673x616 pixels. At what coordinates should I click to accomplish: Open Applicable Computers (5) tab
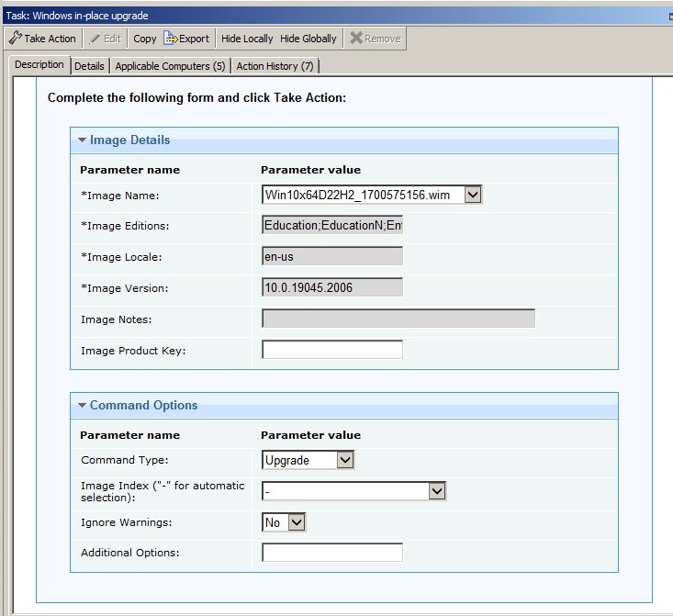pyautogui.click(x=170, y=66)
